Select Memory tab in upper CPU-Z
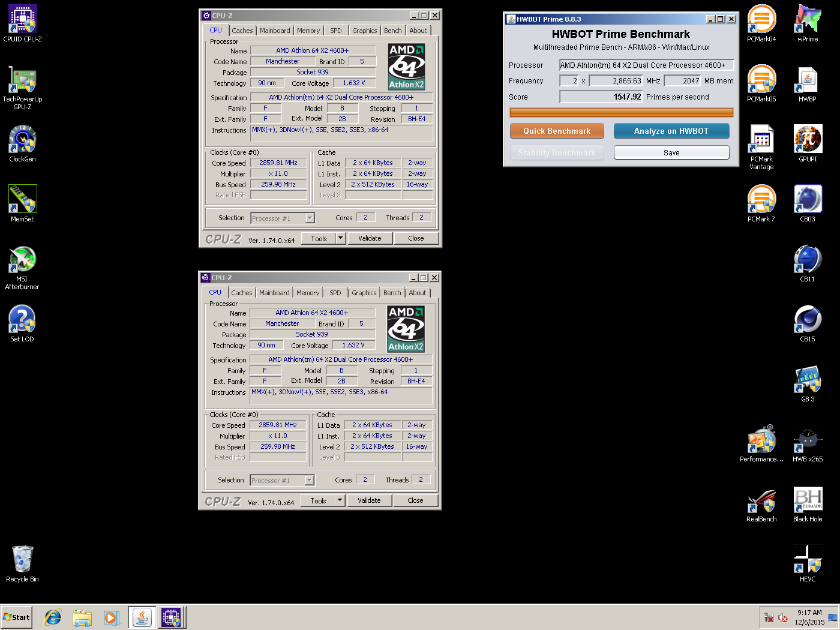This screenshot has height=630, width=840. pos(308,31)
